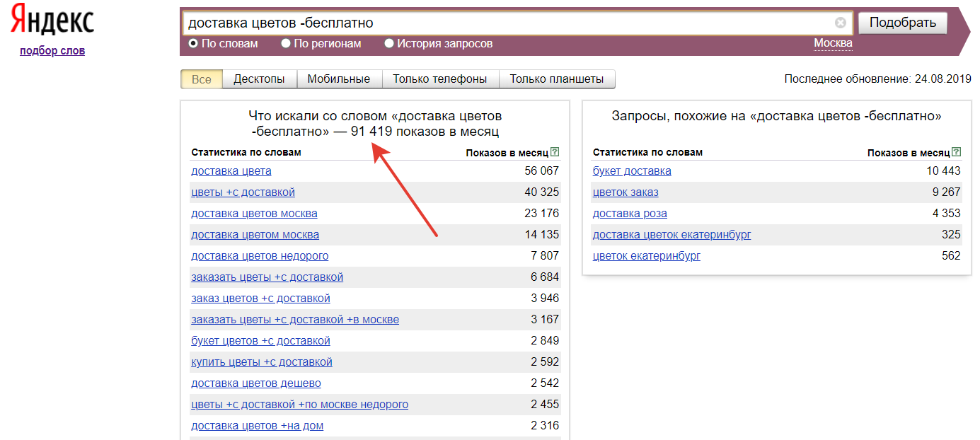
Task: Clear the search field with the X icon
Action: [x=840, y=23]
